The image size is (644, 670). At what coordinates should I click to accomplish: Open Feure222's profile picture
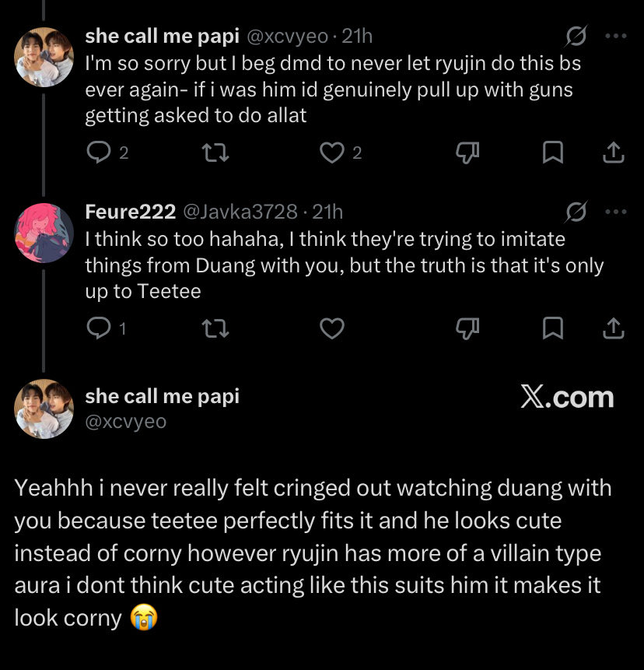[44, 233]
